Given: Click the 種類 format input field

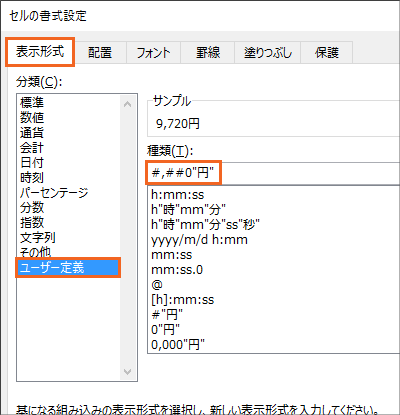Looking at the screenshot, I should (273, 173).
